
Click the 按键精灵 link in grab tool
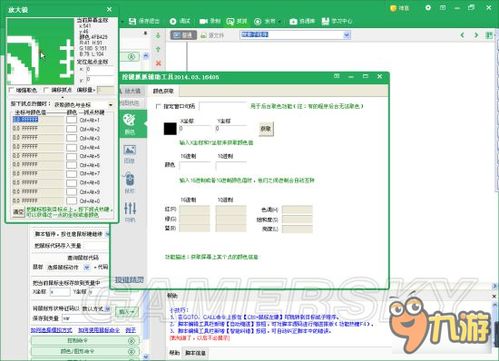pyautogui.click(x=129, y=279)
